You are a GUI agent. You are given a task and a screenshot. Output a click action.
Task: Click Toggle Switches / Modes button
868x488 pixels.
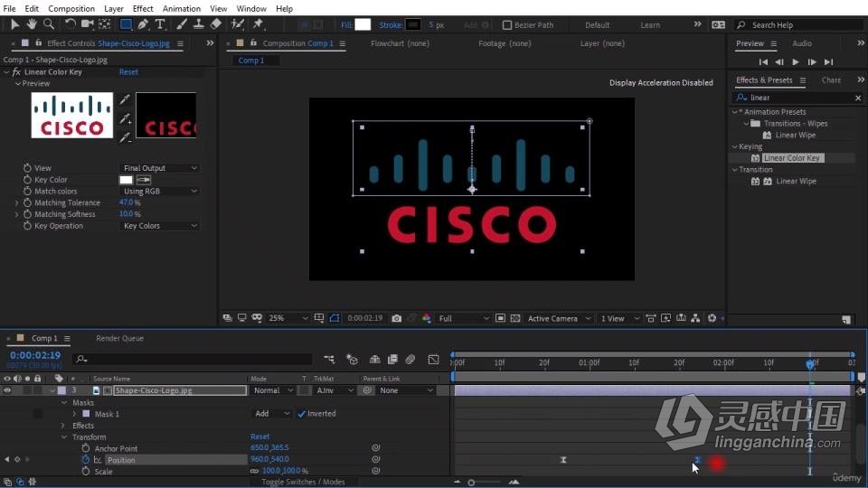[304, 482]
